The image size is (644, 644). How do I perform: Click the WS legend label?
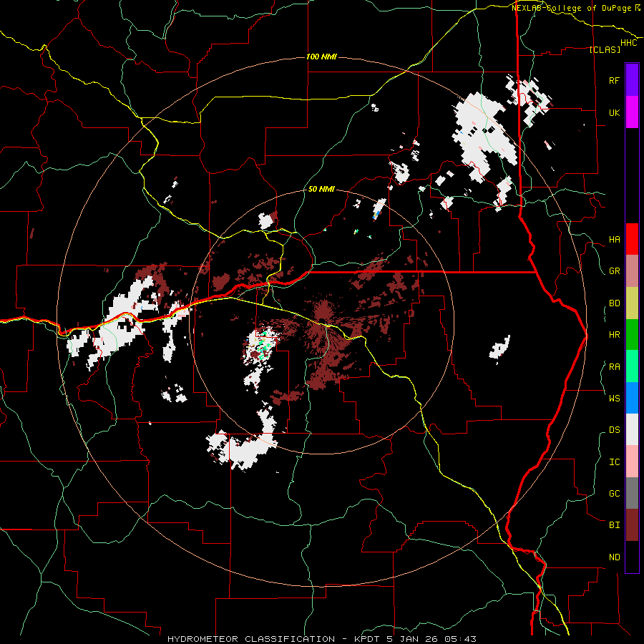click(x=614, y=399)
